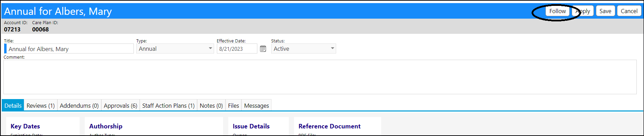Screen dimensions: 644x136
Task: Click the Reference Document section heading
Action: pos(330,126)
